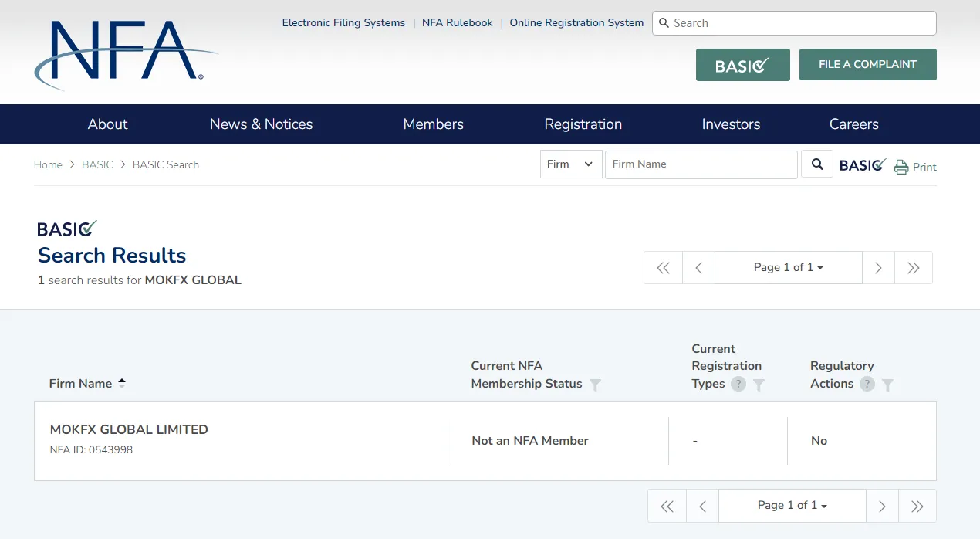980x539 pixels.
Task: Click the green BASIC button
Action: click(x=743, y=65)
